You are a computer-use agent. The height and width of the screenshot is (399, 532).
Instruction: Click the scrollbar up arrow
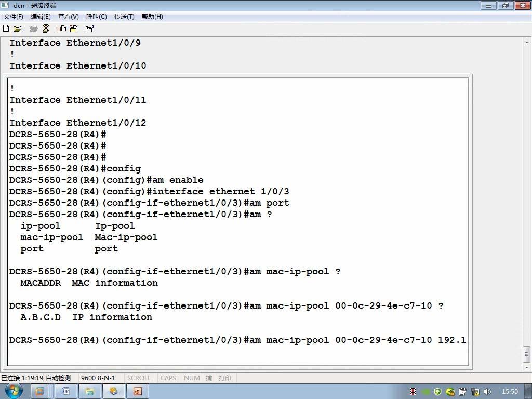pyautogui.click(x=526, y=43)
